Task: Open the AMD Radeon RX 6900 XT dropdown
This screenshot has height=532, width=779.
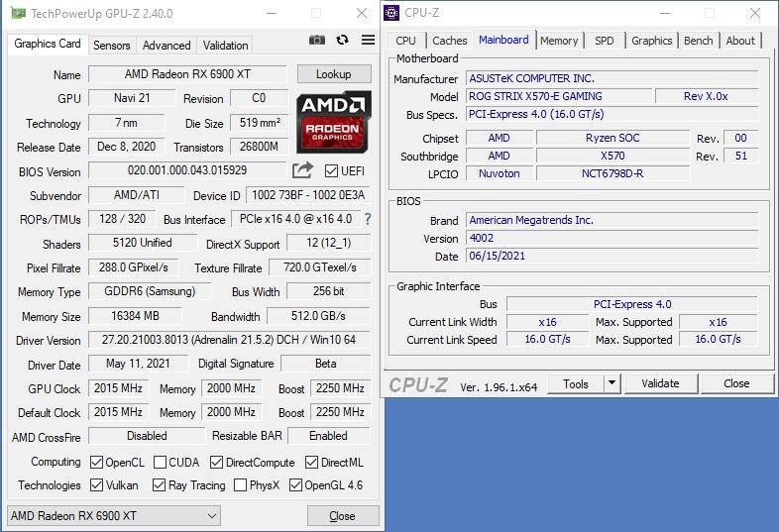Action: point(114,515)
